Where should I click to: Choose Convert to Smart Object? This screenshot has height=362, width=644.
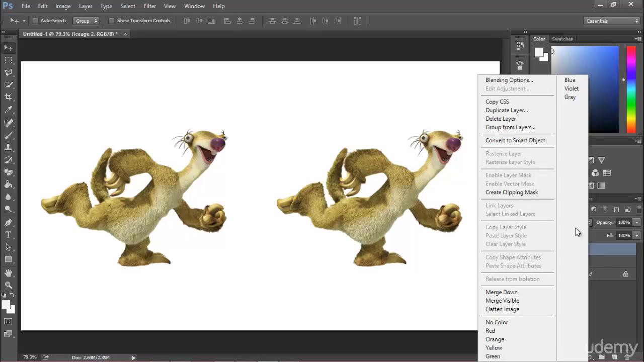pyautogui.click(x=515, y=140)
